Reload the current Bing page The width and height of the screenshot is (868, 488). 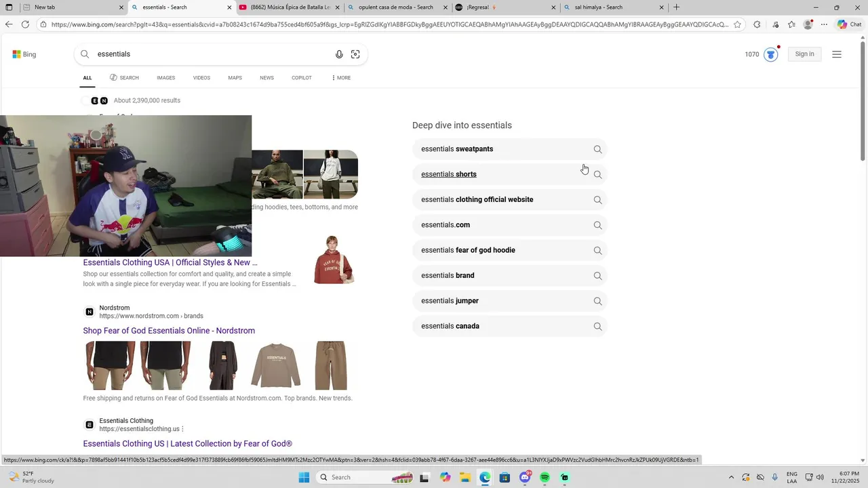[x=25, y=24]
